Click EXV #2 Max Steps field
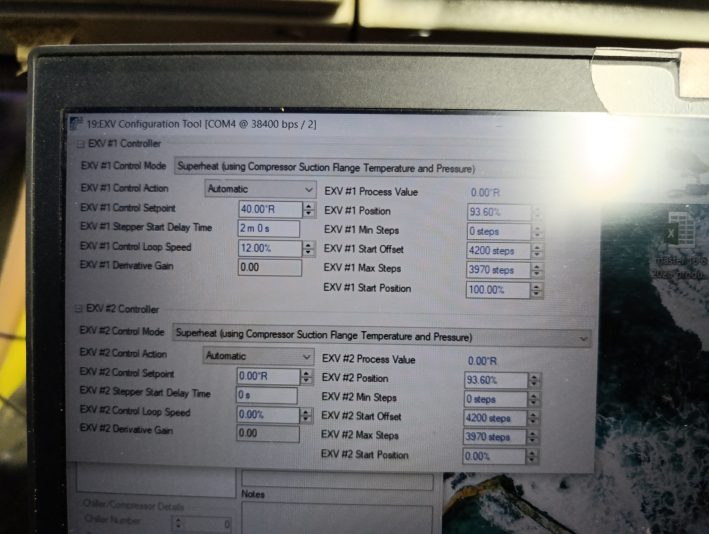This screenshot has height=534, width=709. [x=494, y=437]
